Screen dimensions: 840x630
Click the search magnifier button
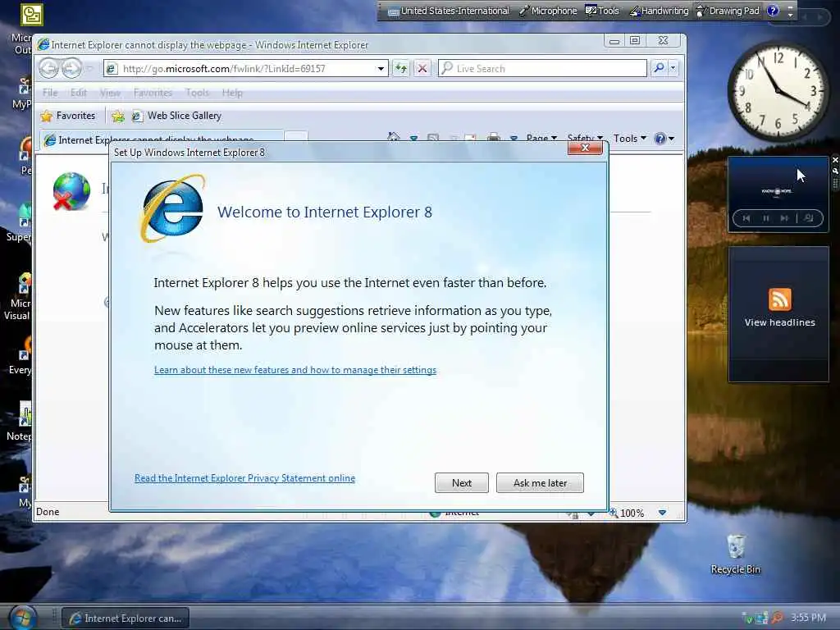click(x=659, y=68)
